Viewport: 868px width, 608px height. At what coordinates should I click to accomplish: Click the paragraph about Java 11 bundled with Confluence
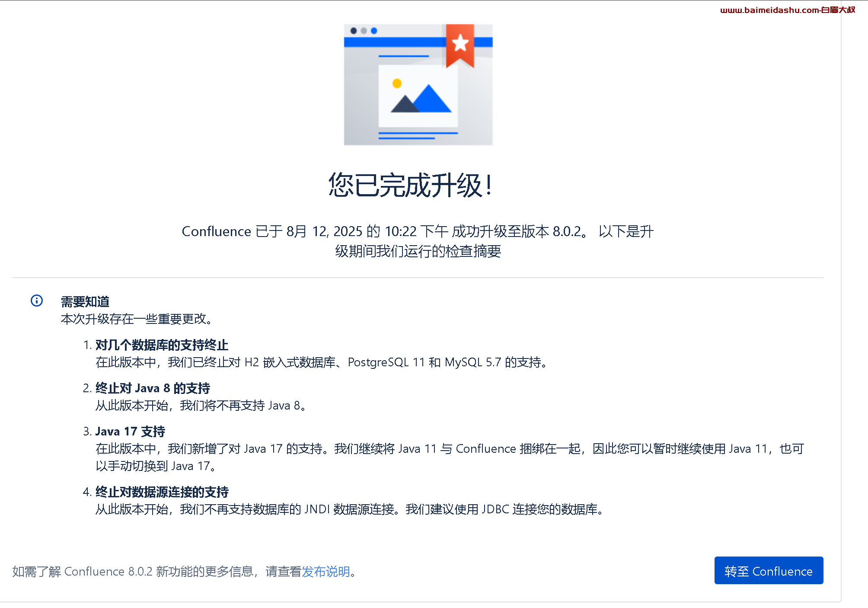coord(450,458)
